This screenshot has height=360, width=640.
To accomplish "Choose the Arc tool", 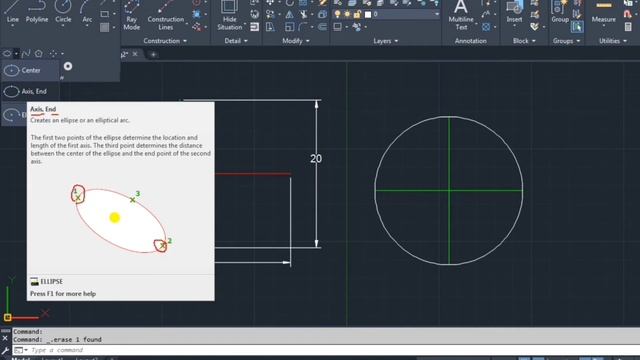I will click(x=87, y=12).
